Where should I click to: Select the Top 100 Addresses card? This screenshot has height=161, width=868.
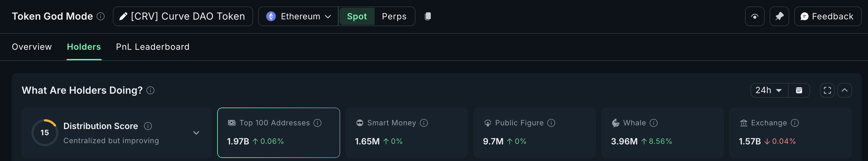(x=278, y=133)
